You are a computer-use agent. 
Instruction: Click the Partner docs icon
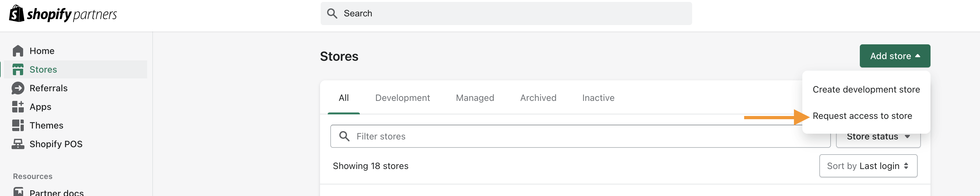tap(18, 192)
